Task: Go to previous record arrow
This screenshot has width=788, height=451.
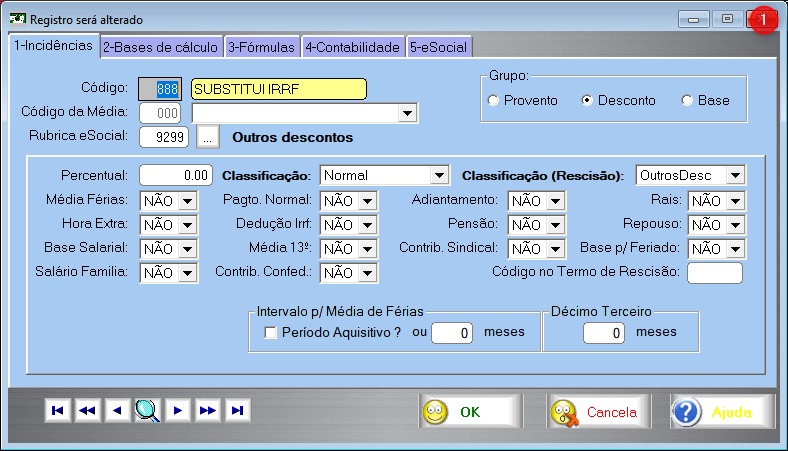Action: (x=118, y=410)
